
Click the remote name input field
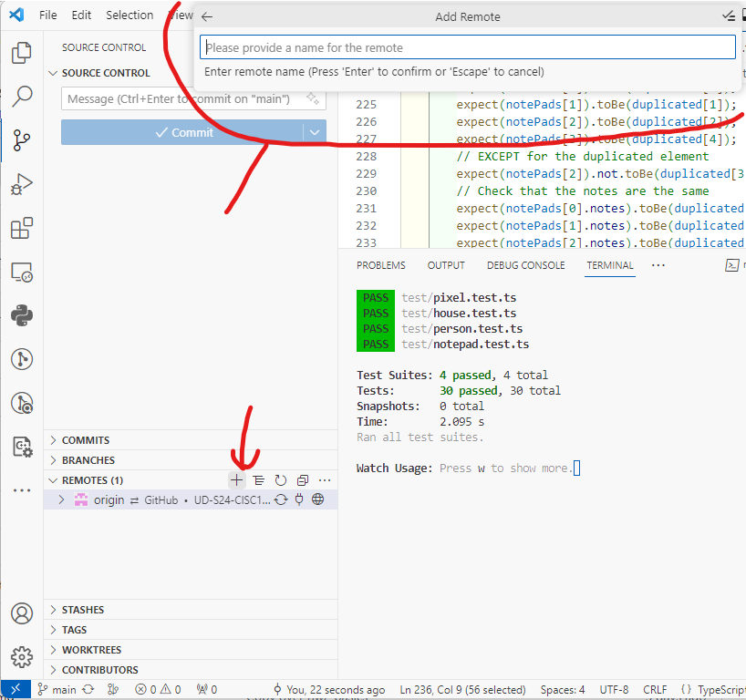pyautogui.click(x=467, y=47)
